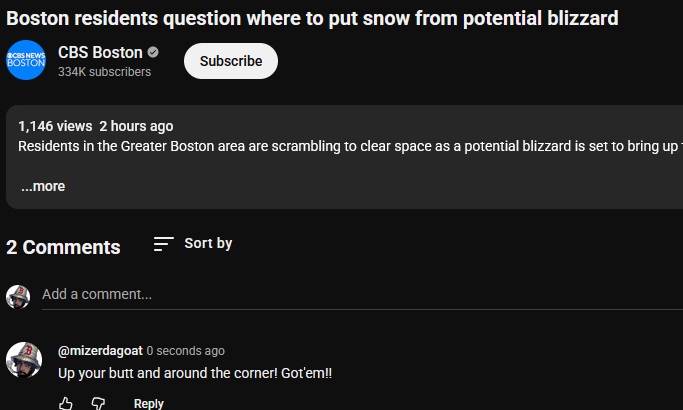Like the comment by @mizerdagoat
The image size is (683, 410).
point(66,403)
